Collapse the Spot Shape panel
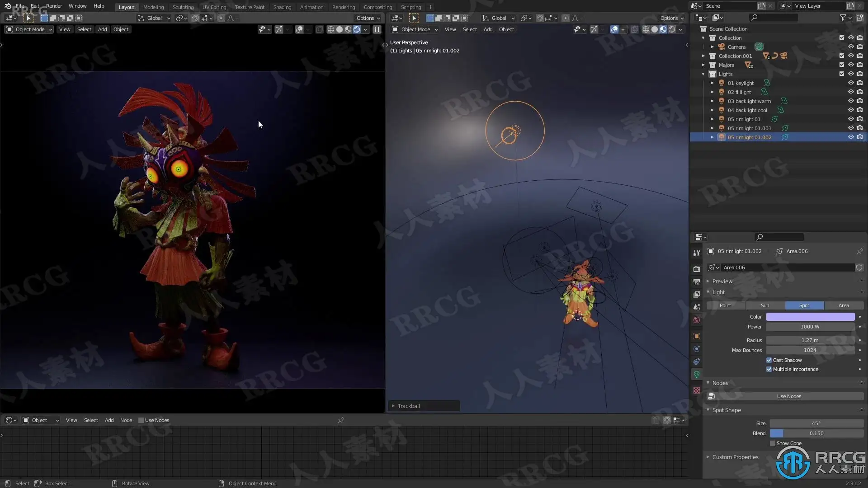The width and height of the screenshot is (868, 488). pyautogui.click(x=726, y=410)
